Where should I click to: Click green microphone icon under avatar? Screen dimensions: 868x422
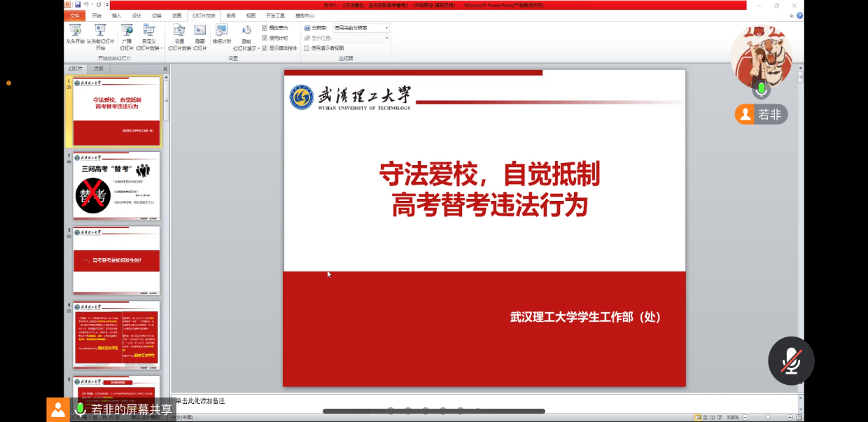tap(762, 90)
